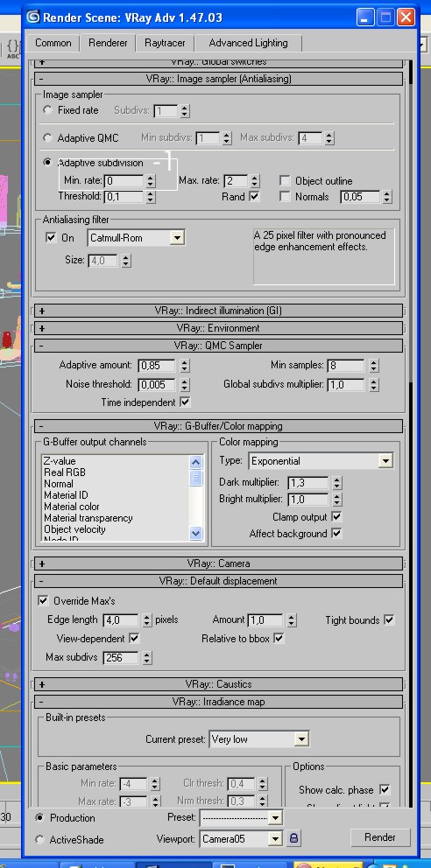Select the Production render mode
Viewport: 431px width, 868px height.
39,817
